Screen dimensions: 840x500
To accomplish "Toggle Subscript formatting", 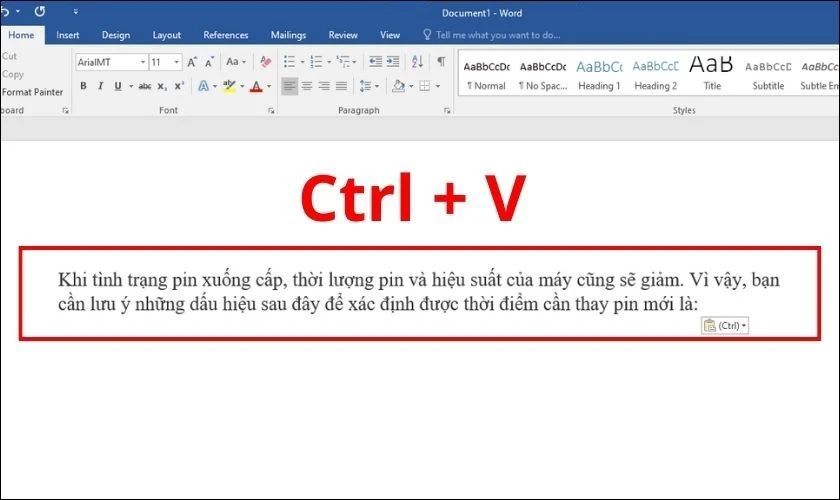I will [162, 86].
